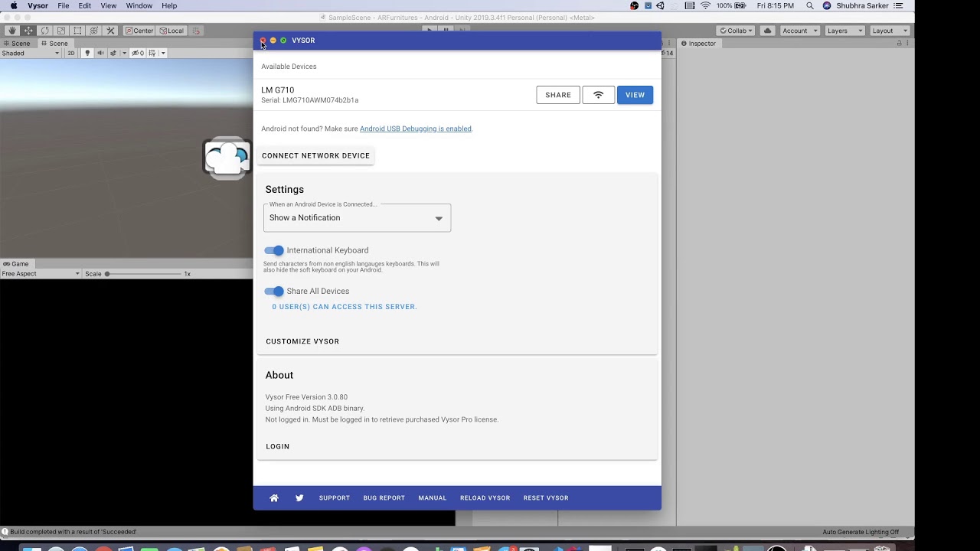Viewport: 980px width, 551px height.
Task: Click the Spotlight search icon
Action: (810, 5)
